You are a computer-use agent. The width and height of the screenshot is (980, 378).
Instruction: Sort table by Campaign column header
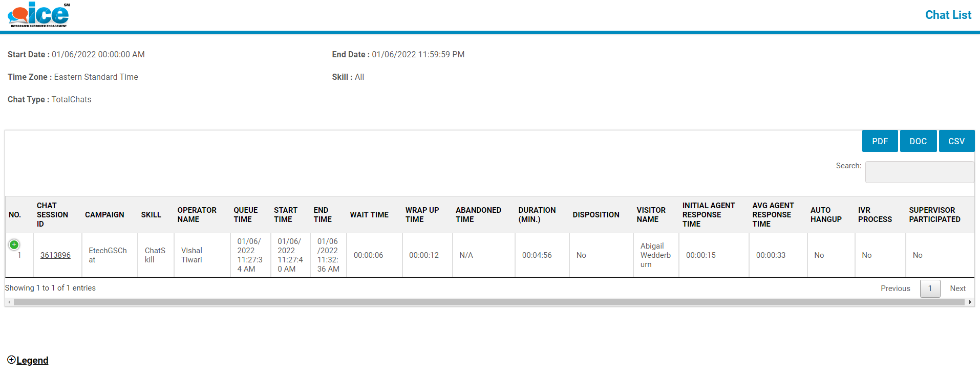pyautogui.click(x=104, y=215)
